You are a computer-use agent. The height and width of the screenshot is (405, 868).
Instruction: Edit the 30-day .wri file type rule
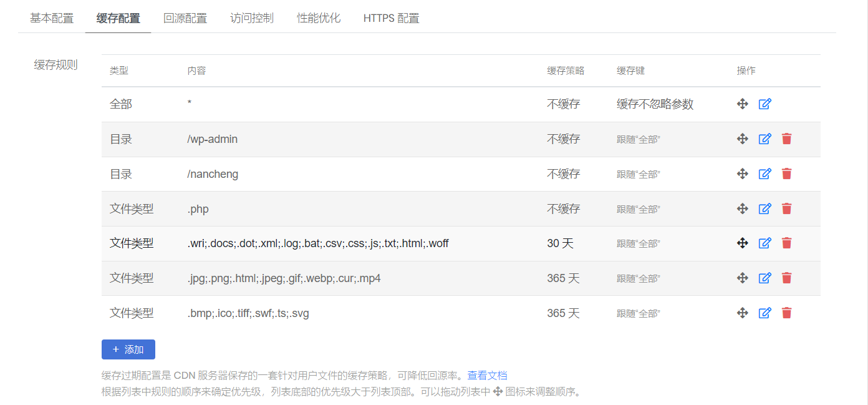tap(765, 243)
